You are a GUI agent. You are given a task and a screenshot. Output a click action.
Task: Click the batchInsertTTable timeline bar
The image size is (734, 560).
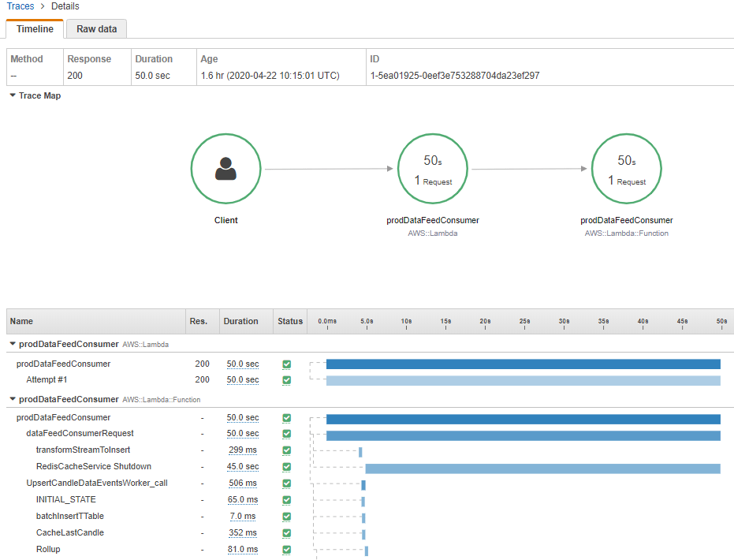pyautogui.click(x=363, y=518)
